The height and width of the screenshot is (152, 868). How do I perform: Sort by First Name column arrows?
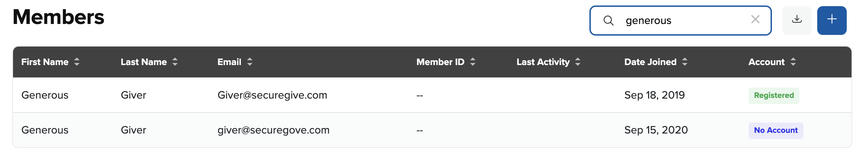pyautogui.click(x=77, y=62)
